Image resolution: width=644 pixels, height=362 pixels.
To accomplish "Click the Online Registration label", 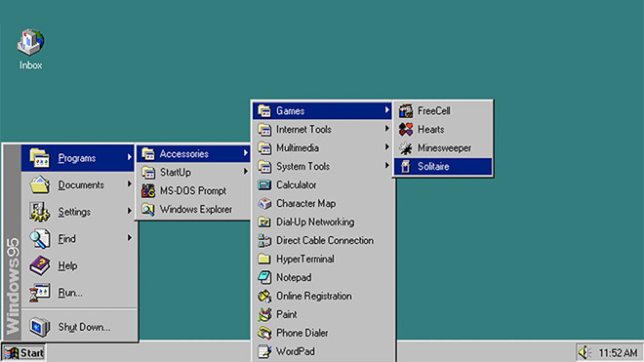I will tap(314, 296).
